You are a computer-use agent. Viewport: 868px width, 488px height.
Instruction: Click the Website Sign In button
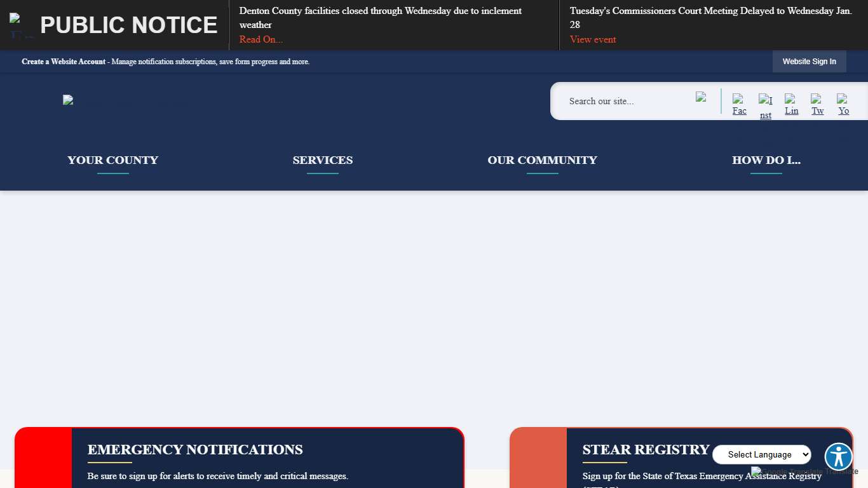coord(809,61)
